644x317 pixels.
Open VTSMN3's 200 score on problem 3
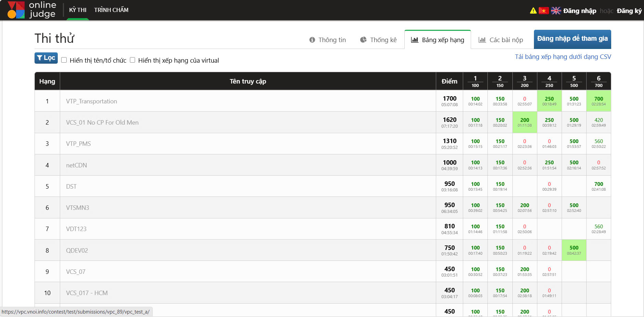pyautogui.click(x=525, y=207)
